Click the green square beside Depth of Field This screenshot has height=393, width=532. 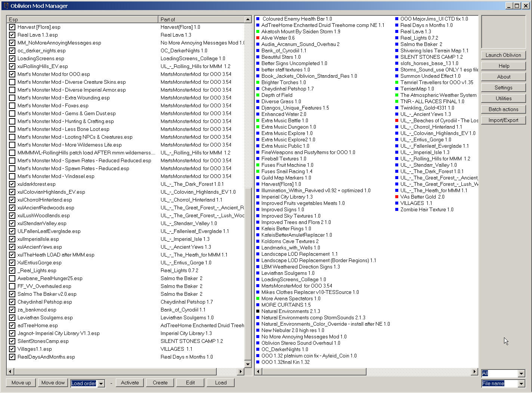(258, 95)
